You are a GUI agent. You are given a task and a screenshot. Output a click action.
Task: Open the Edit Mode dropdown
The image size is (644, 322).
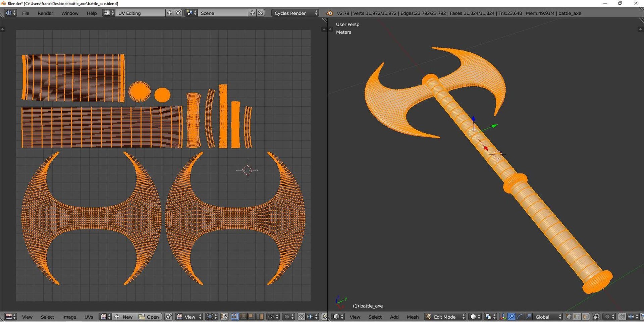(445, 317)
